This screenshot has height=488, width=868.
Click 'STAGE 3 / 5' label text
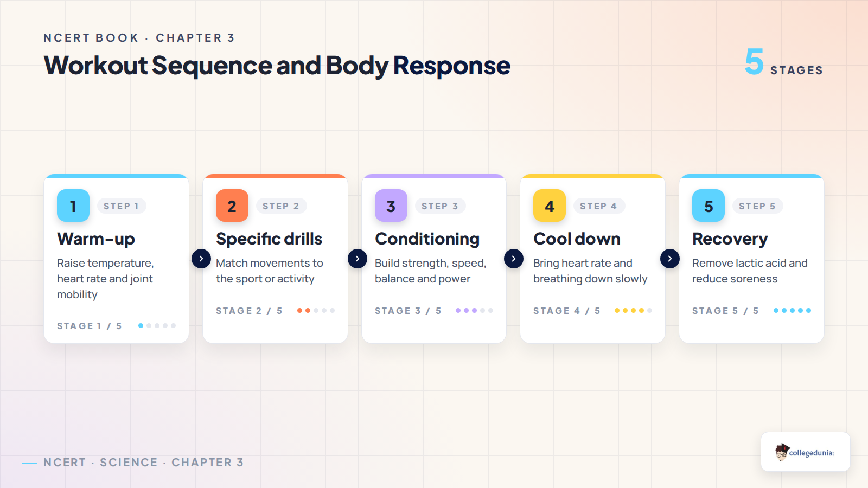pos(408,311)
